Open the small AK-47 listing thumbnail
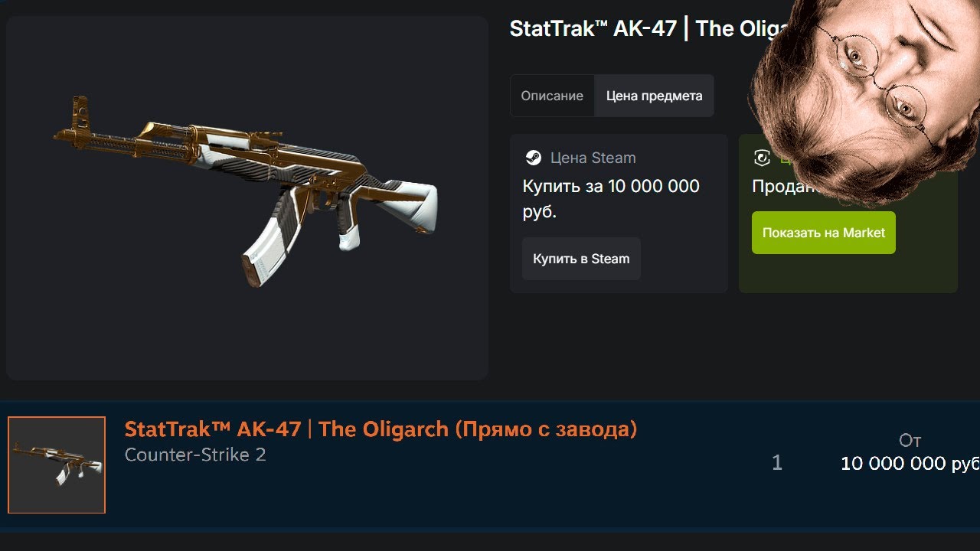 click(x=57, y=465)
